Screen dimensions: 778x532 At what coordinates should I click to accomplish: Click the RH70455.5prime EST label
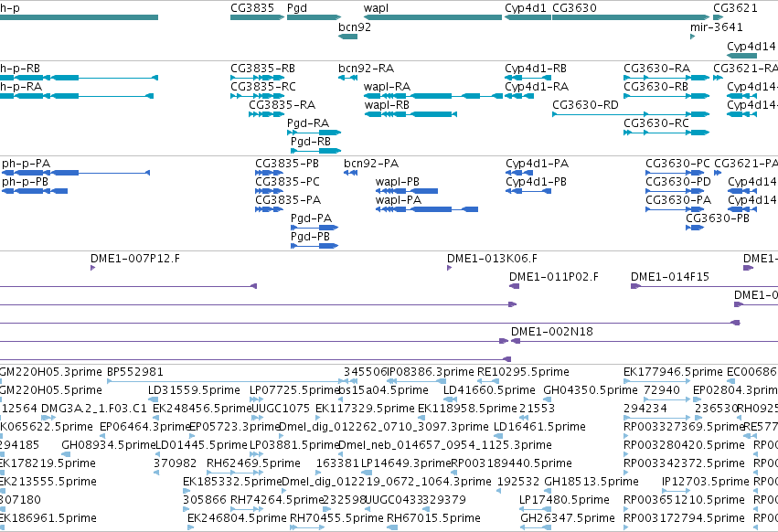click(x=336, y=518)
